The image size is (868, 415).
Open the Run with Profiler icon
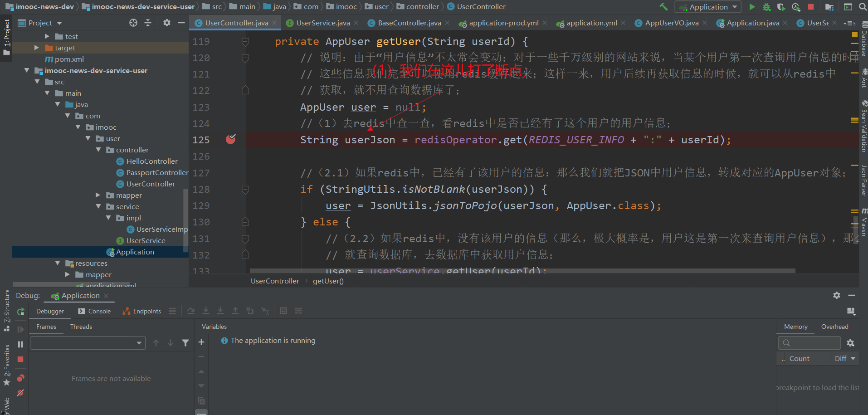[796, 7]
